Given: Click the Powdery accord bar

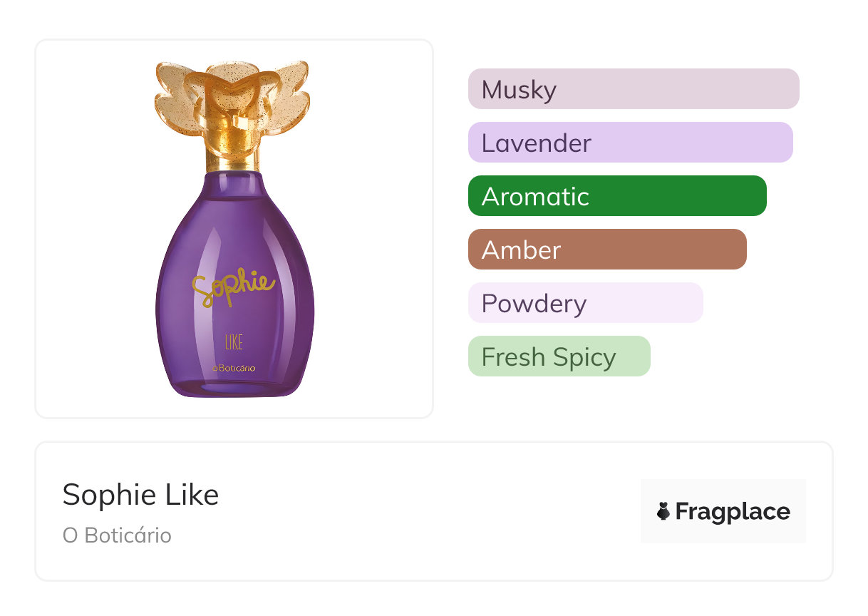Looking at the screenshot, I should pos(585,303).
